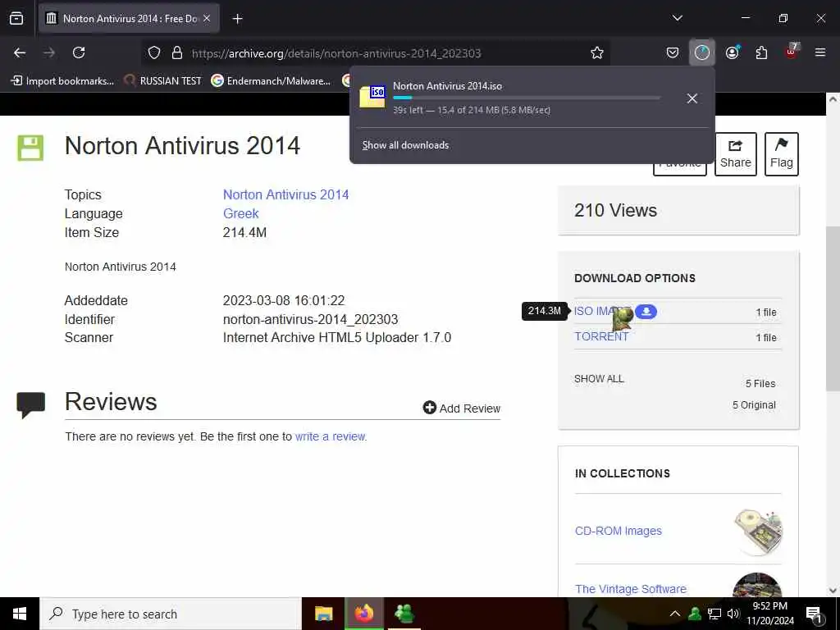Open The Vintage Software collection link
Screen dimensions: 840x630
click(631, 589)
